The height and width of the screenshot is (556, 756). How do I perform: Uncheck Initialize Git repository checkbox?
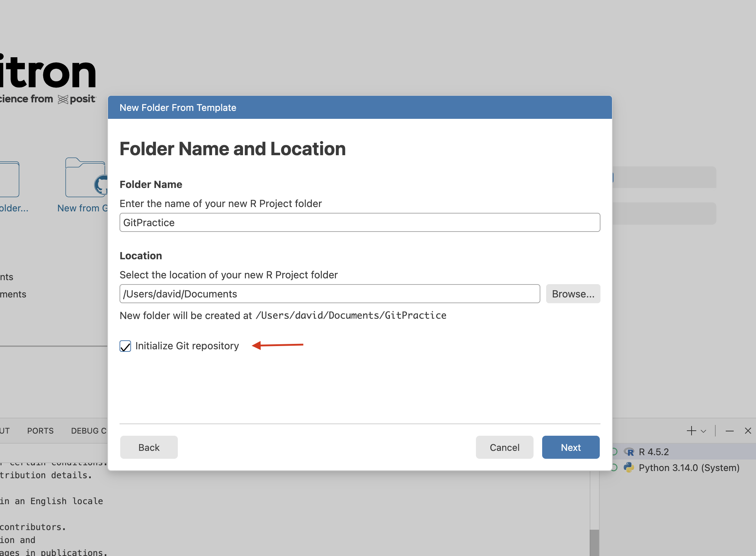pyautogui.click(x=125, y=346)
